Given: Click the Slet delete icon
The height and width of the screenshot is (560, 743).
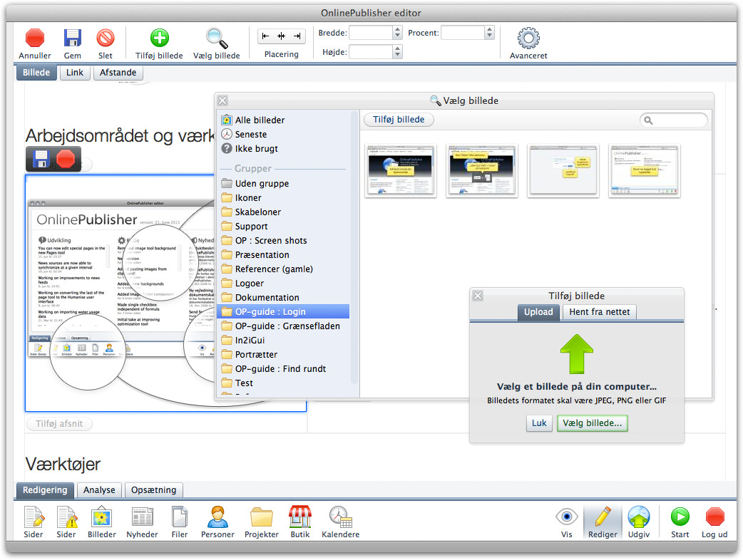Looking at the screenshot, I should pyautogui.click(x=106, y=38).
